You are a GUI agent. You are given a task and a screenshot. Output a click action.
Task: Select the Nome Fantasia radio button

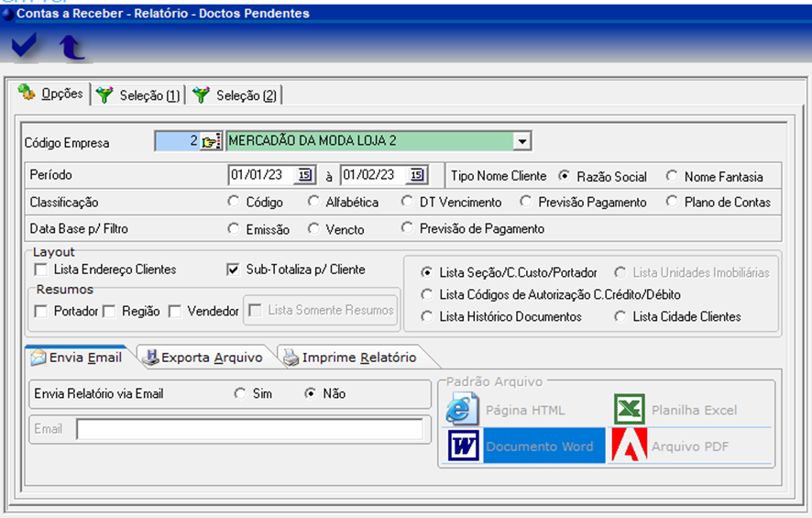tap(672, 176)
